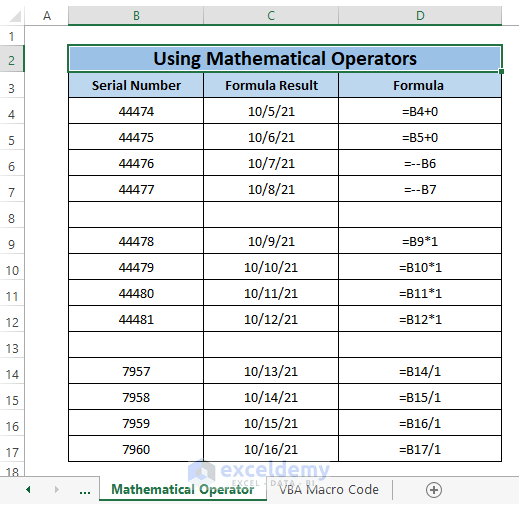The height and width of the screenshot is (505, 519).
Task: Select date cell 10/8/21
Action: pyautogui.click(x=271, y=189)
